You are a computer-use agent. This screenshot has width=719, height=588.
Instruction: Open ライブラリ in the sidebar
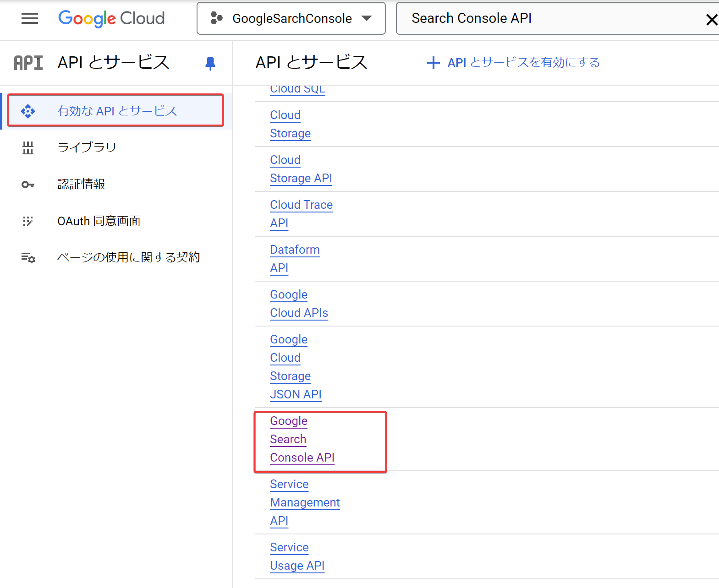tap(116, 147)
